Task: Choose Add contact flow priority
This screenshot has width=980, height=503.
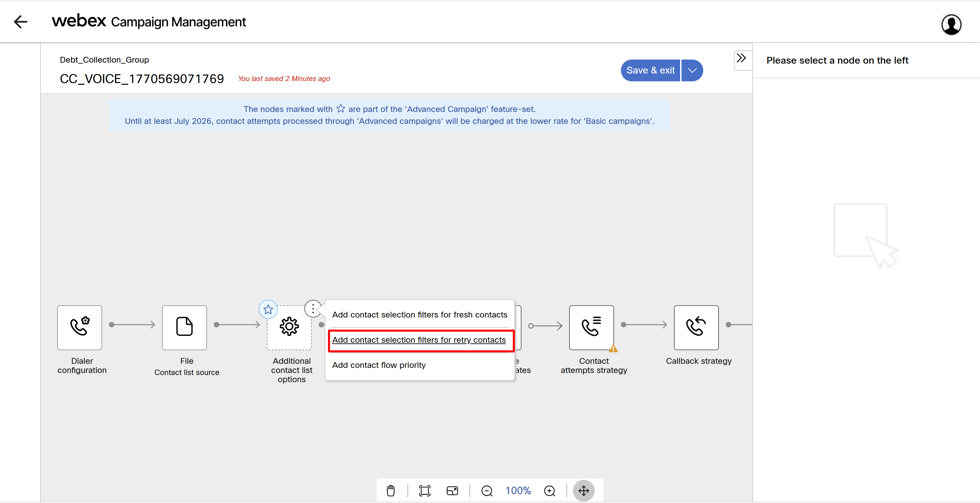Action: click(x=379, y=365)
